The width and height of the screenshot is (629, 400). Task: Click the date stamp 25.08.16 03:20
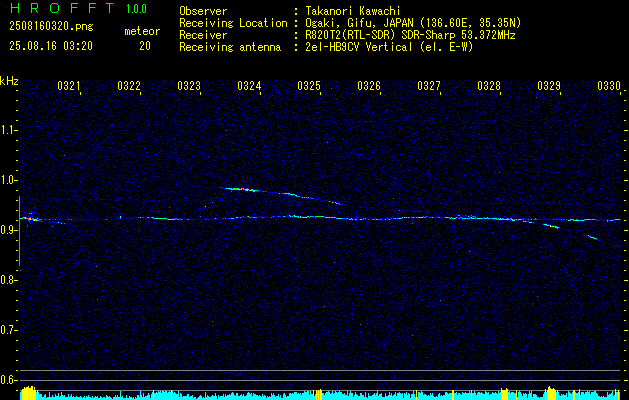tap(51, 46)
